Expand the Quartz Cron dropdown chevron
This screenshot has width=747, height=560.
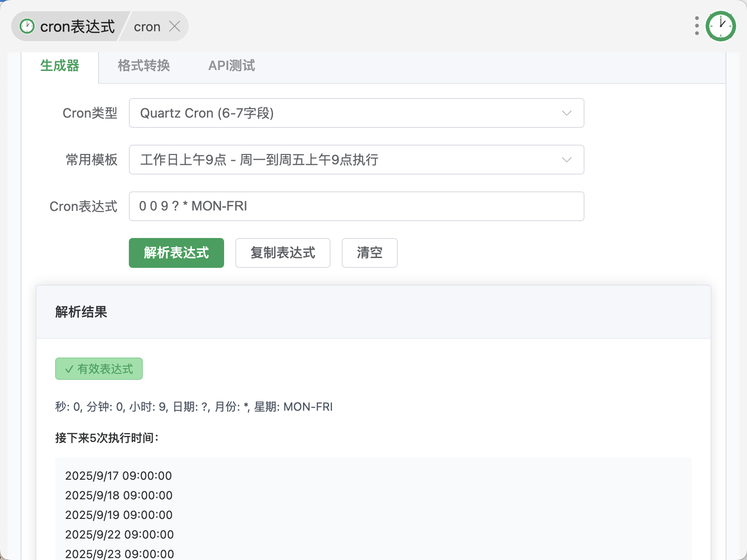tap(567, 113)
